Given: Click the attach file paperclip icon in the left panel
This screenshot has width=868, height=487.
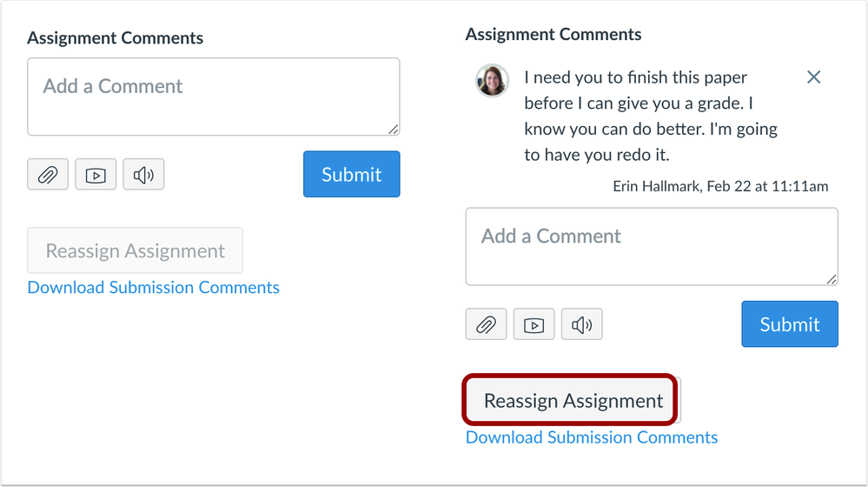Looking at the screenshot, I should pos(48,175).
